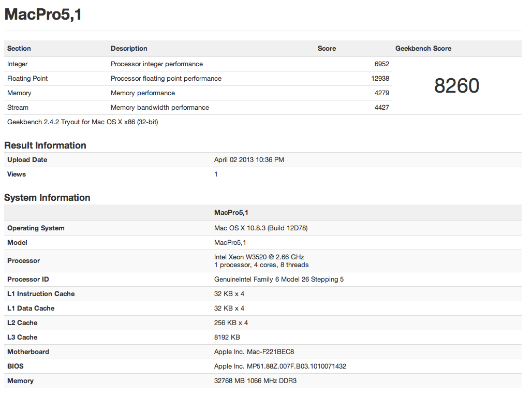Click the Result Information heading

(x=45, y=145)
